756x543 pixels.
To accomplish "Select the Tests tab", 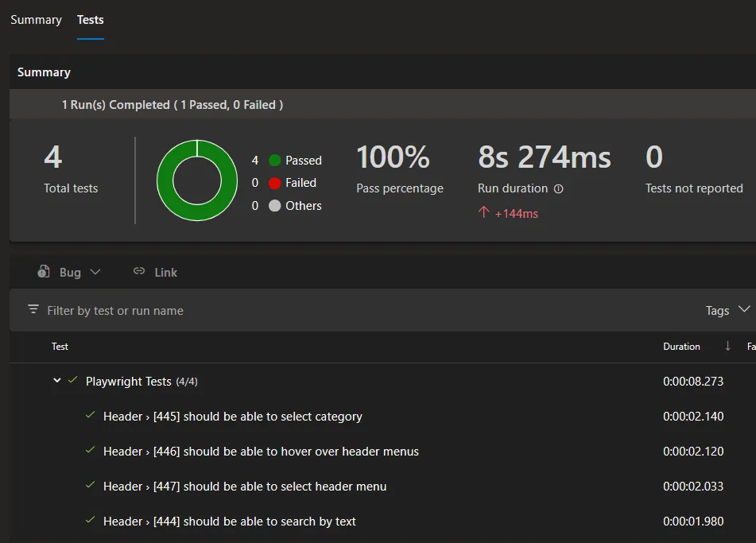I will (91, 20).
